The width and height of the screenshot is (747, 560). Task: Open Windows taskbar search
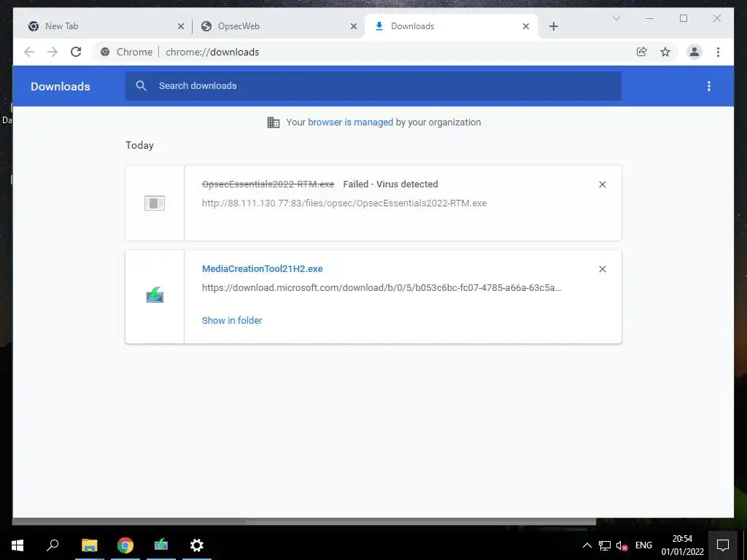point(53,545)
